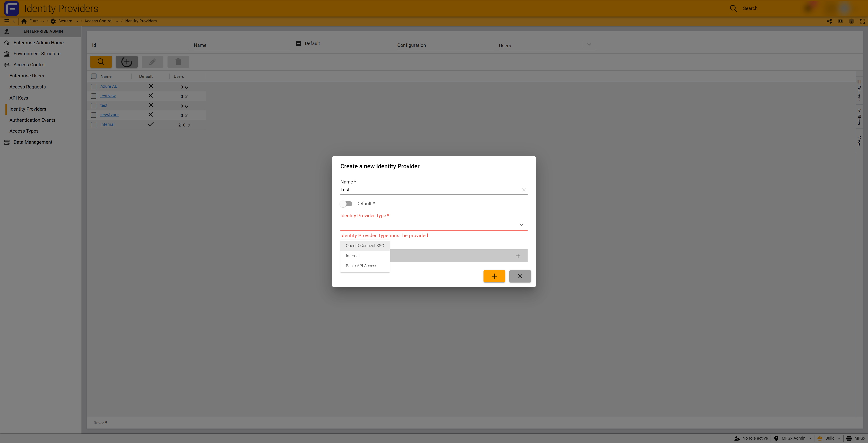868x443 pixels.
Task: Click the orange search button in toolbar
Action: (101, 62)
